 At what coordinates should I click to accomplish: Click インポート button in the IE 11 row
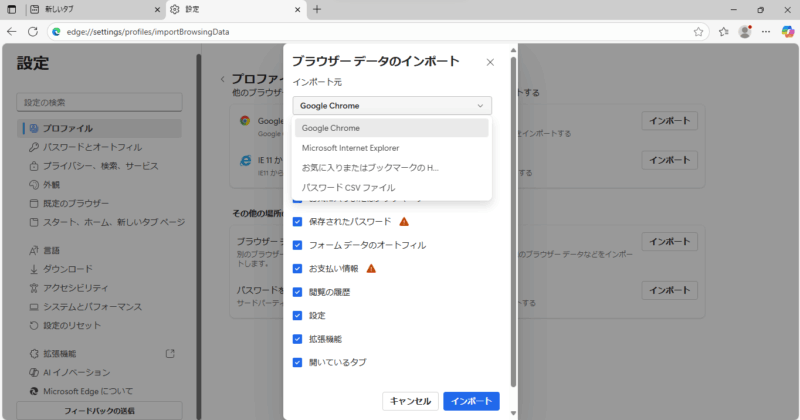[669, 160]
